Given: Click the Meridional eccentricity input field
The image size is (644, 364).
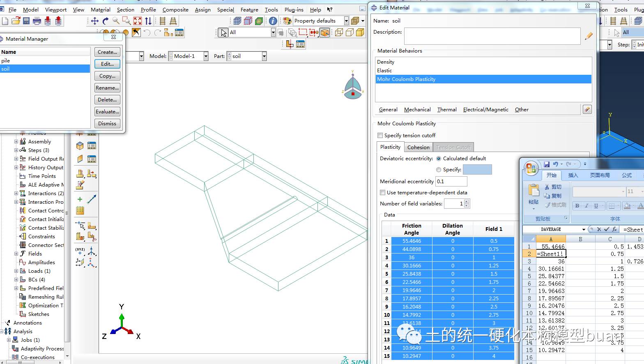Looking at the screenshot, I should click(x=451, y=182).
